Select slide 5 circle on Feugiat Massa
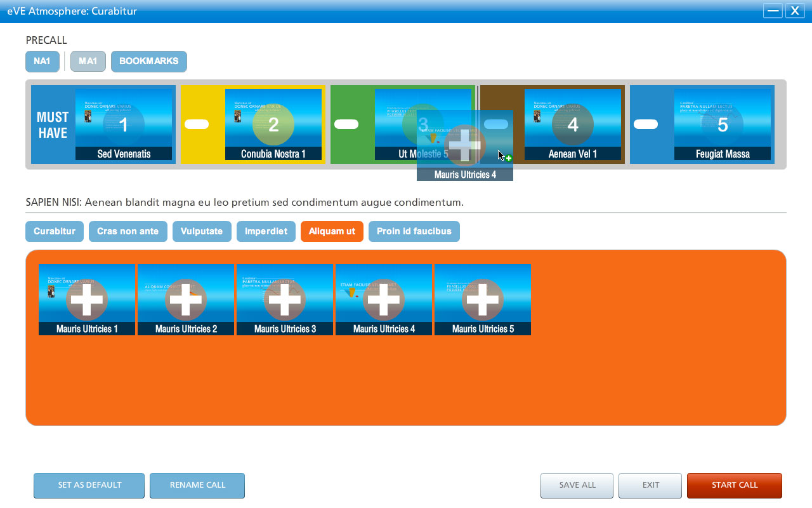 [x=723, y=124]
